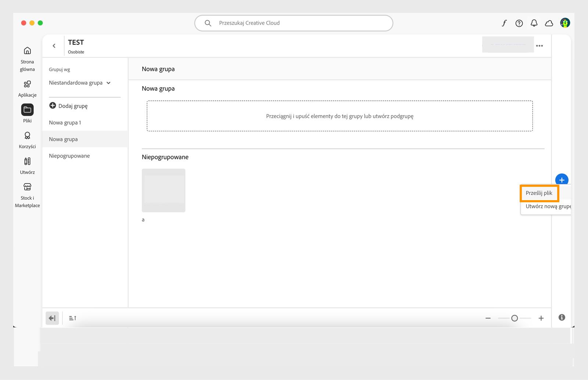Open the Aplikacje apps section
Viewport: 588px width, 380px height.
coord(27,84)
